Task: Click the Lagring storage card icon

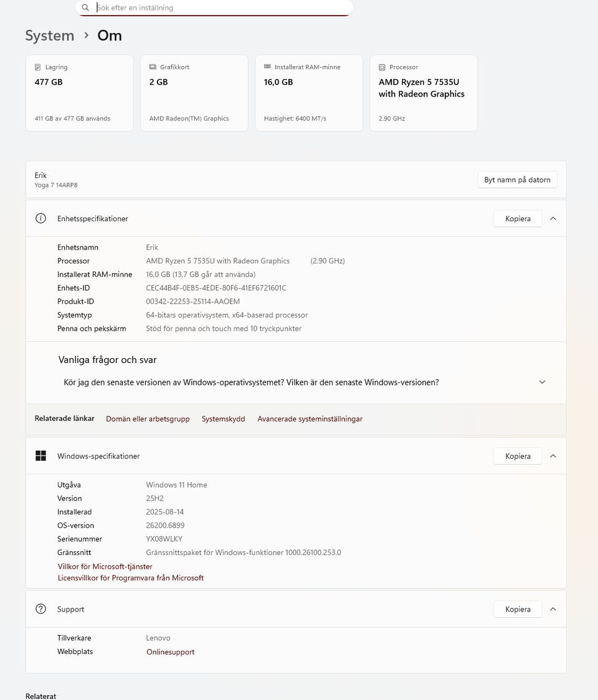Action: (38, 67)
